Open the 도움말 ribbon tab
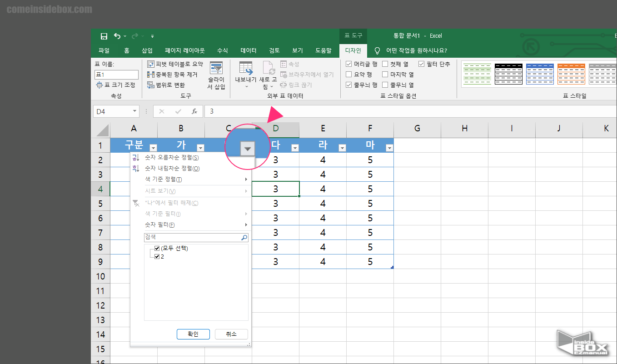This screenshot has height=364, width=617. click(x=323, y=50)
